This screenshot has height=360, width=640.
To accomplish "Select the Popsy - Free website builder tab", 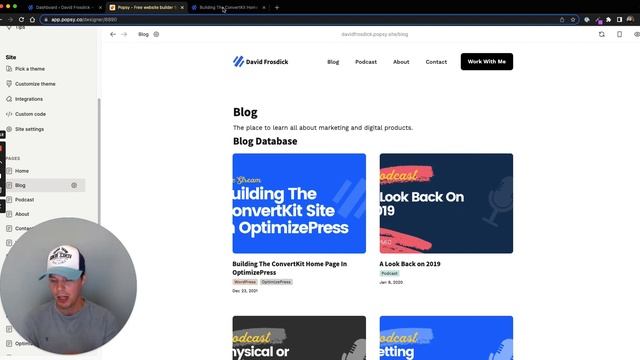I will pyautogui.click(x=147, y=7).
